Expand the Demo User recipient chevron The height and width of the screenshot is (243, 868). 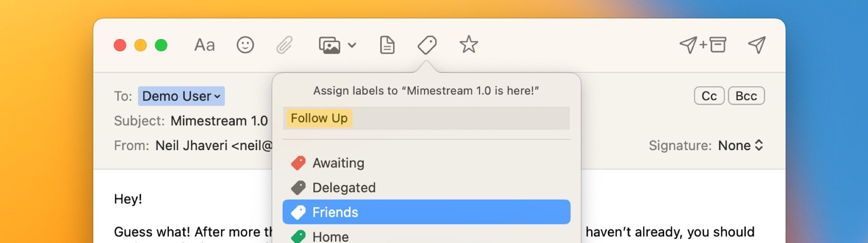217,96
